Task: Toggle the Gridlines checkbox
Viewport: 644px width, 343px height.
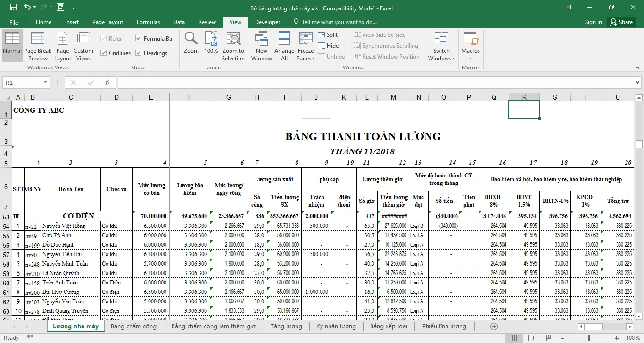Action: [104, 53]
